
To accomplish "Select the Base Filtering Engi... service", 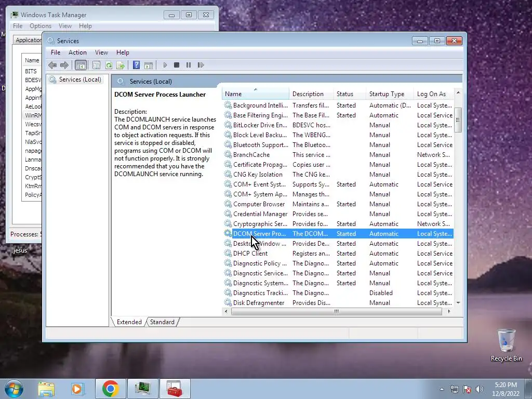I will 338,115.
